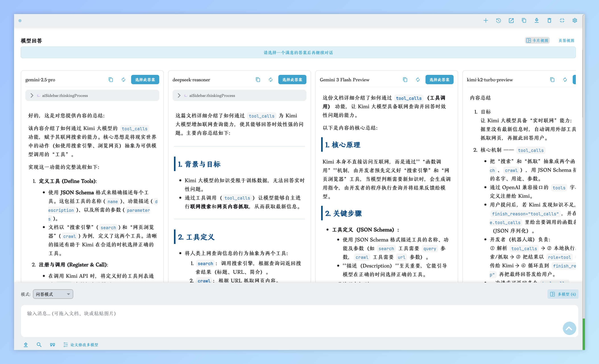Click the plus icon for new chat
The width and height of the screenshot is (599, 364).
click(485, 20)
